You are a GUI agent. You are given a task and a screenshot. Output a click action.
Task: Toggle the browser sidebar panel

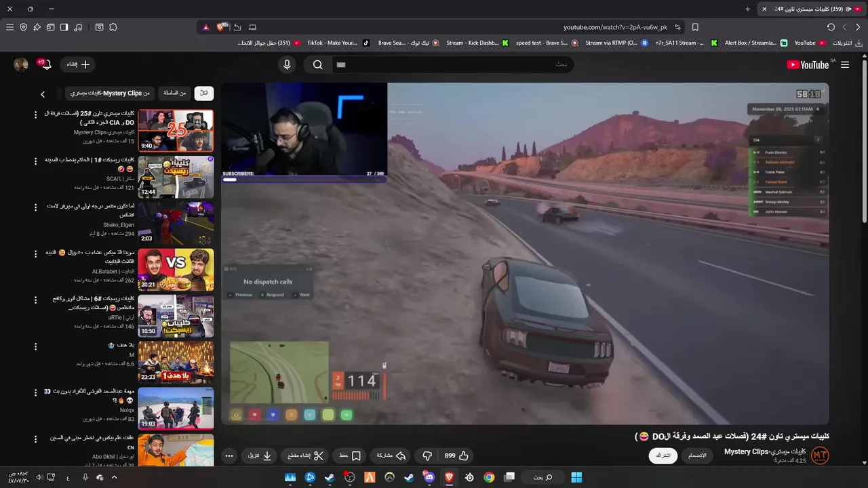tap(64, 27)
